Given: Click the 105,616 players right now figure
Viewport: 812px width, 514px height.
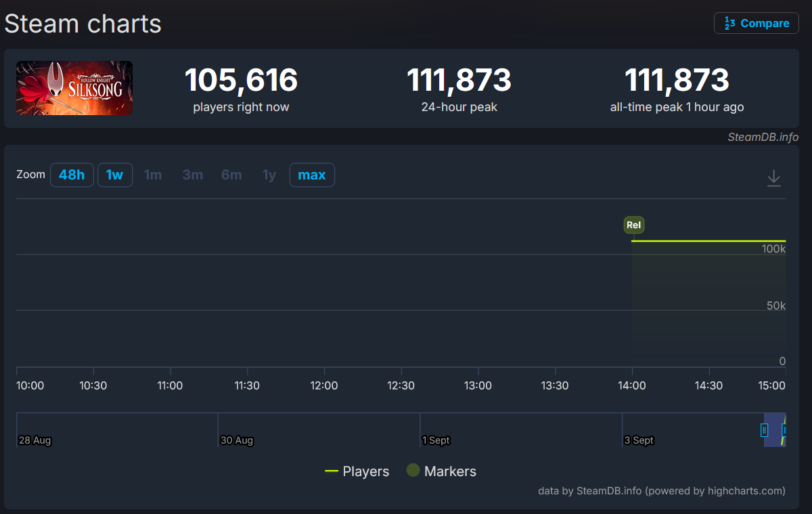Looking at the screenshot, I should (x=241, y=80).
